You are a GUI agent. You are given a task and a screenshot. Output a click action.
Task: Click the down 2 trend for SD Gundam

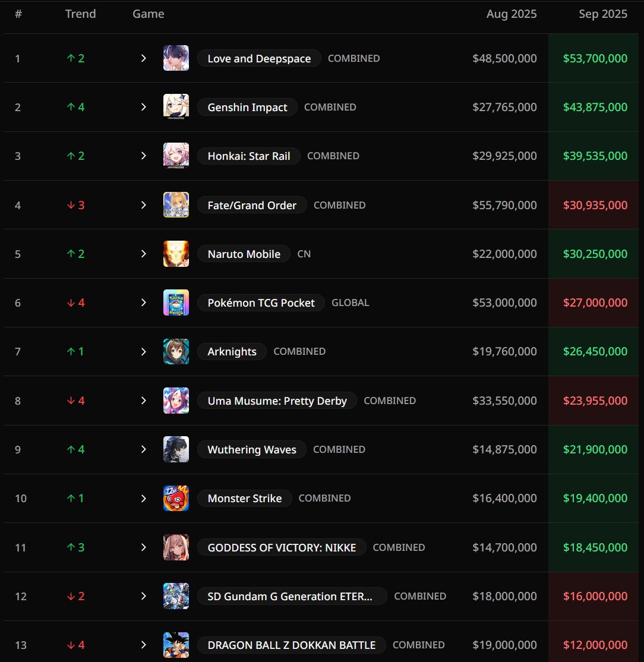coord(76,596)
